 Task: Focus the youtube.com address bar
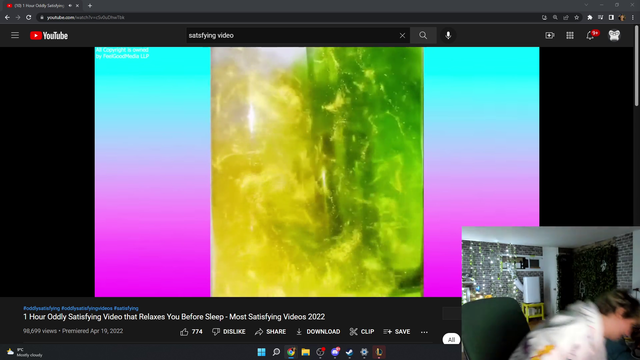coord(286,18)
